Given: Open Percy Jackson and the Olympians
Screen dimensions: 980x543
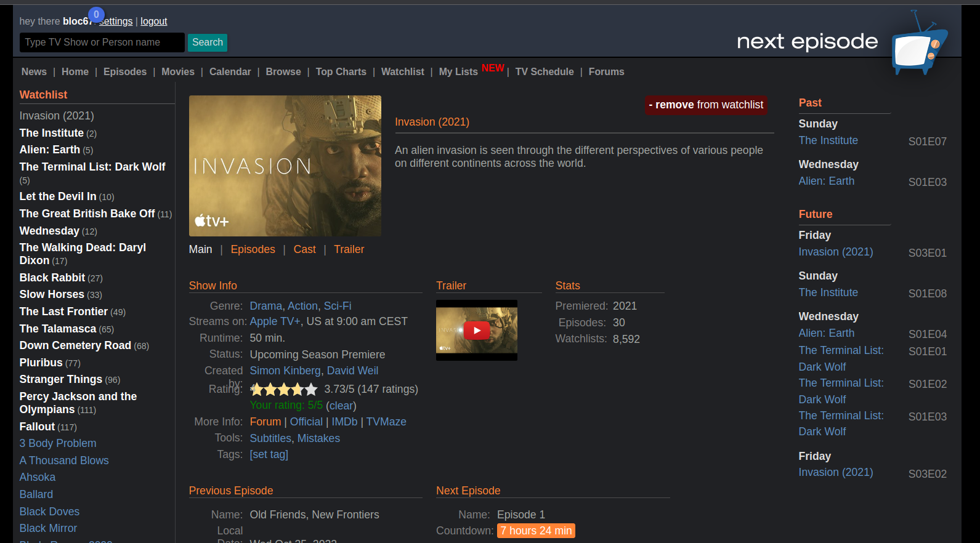Looking at the screenshot, I should coord(78,403).
